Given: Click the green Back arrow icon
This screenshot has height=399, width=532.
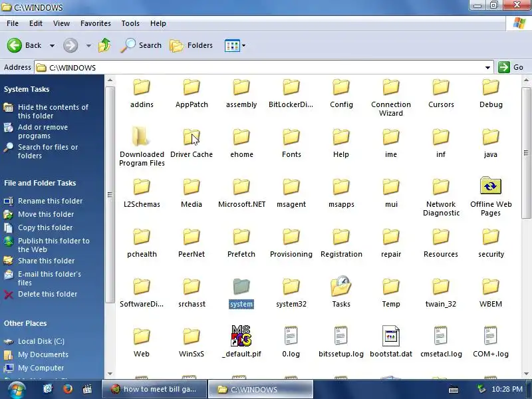Looking at the screenshot, I should 15,45.
